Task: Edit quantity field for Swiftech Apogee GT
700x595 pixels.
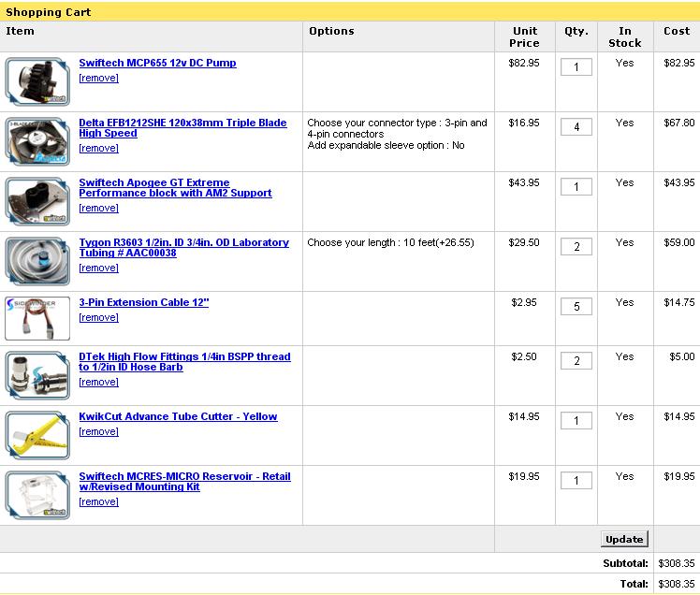Action: [x=576, y=186]
